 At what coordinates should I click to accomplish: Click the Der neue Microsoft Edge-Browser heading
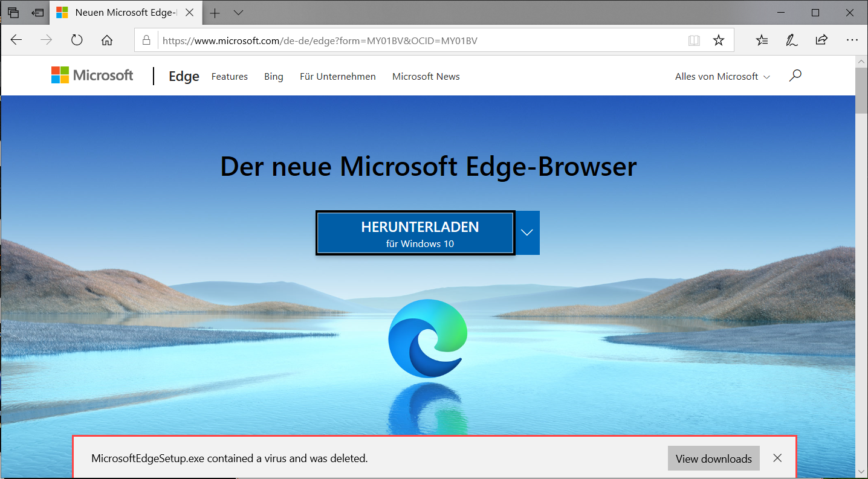coord(428,166)
